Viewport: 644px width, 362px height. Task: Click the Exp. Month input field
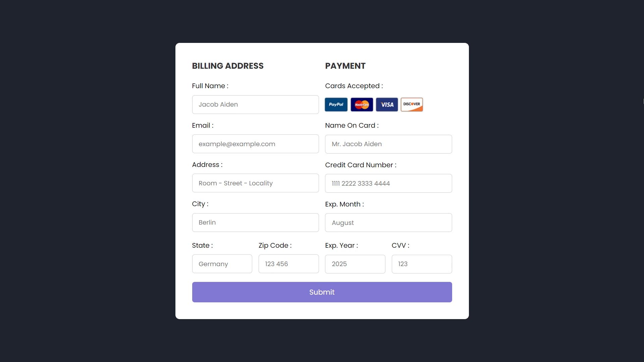pos(388,222)
